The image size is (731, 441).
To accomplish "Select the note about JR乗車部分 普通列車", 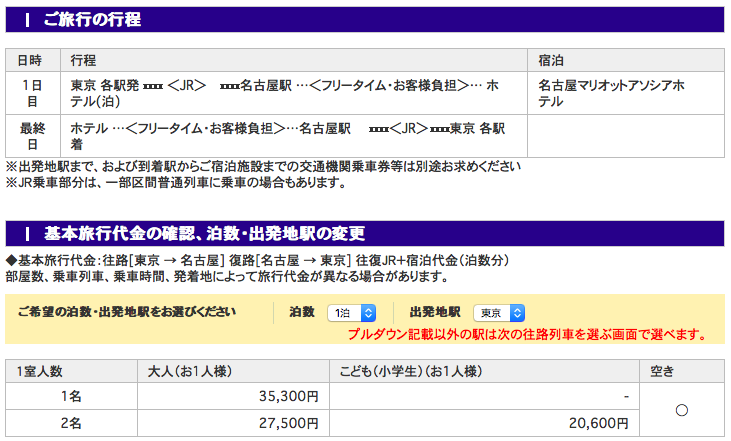I will (176, 182).
